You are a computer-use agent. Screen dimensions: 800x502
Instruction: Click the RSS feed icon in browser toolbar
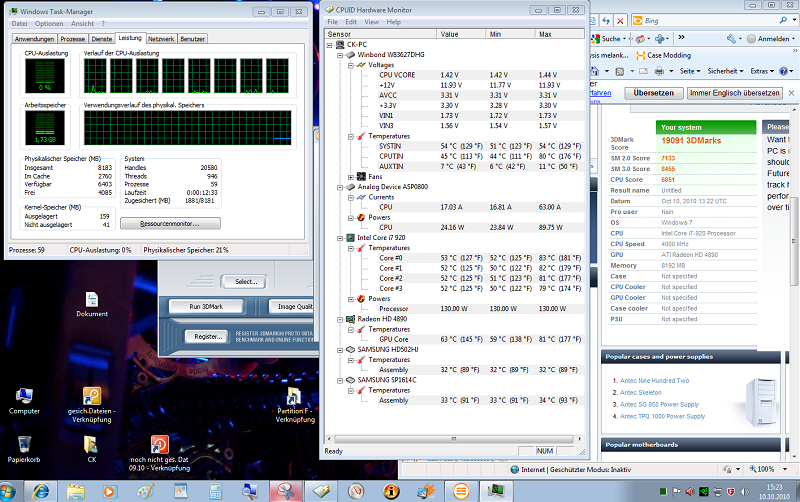click(x=620, y=71)
